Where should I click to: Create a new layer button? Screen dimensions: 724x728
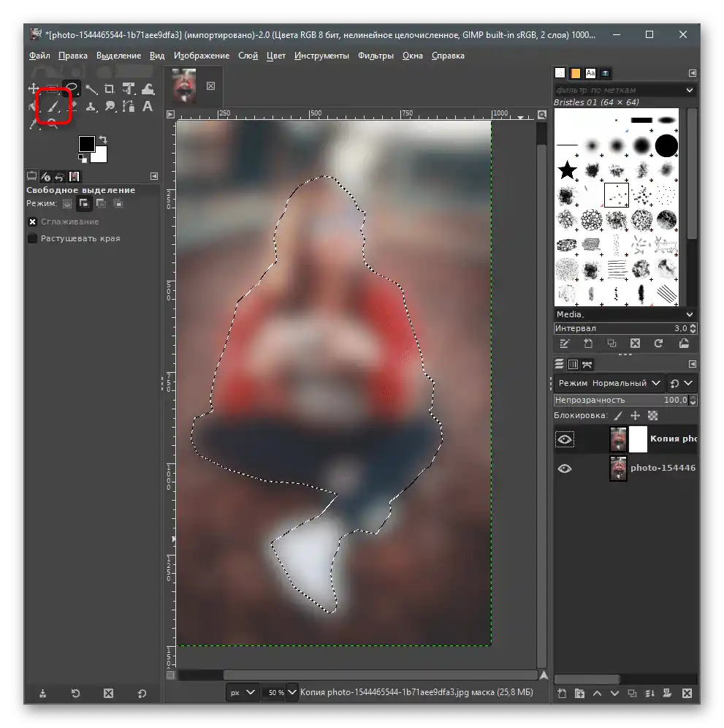click(x=562, y=693)
